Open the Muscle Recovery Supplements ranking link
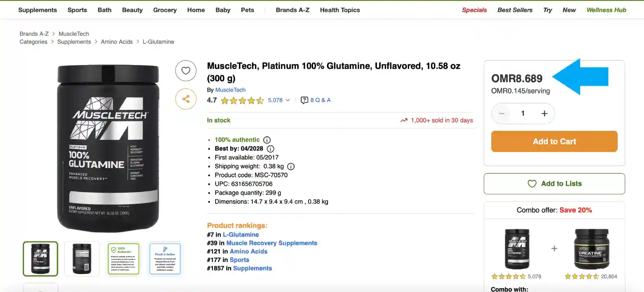The width and height of the screenshot is (644, 292). (x=271, y=243)
